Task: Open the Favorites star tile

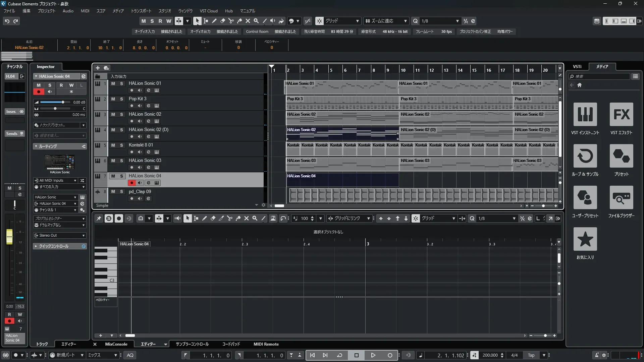Action: (585, 239)
